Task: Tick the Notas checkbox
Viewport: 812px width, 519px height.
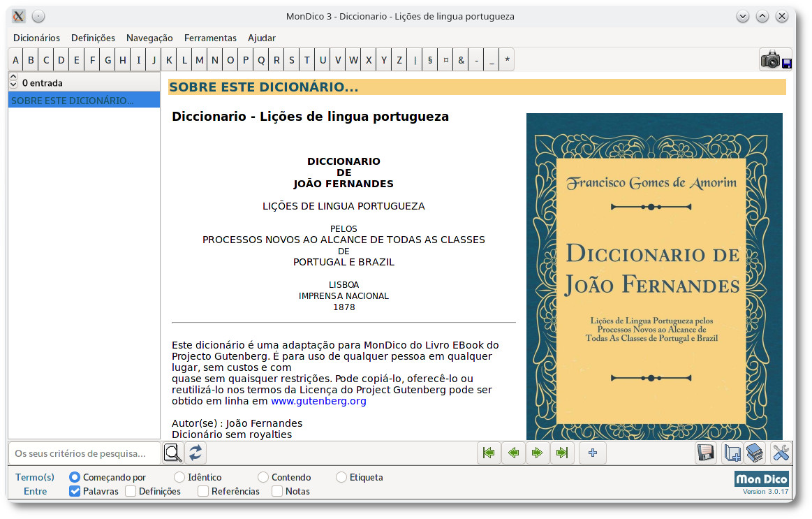Action: pos(278,491)
